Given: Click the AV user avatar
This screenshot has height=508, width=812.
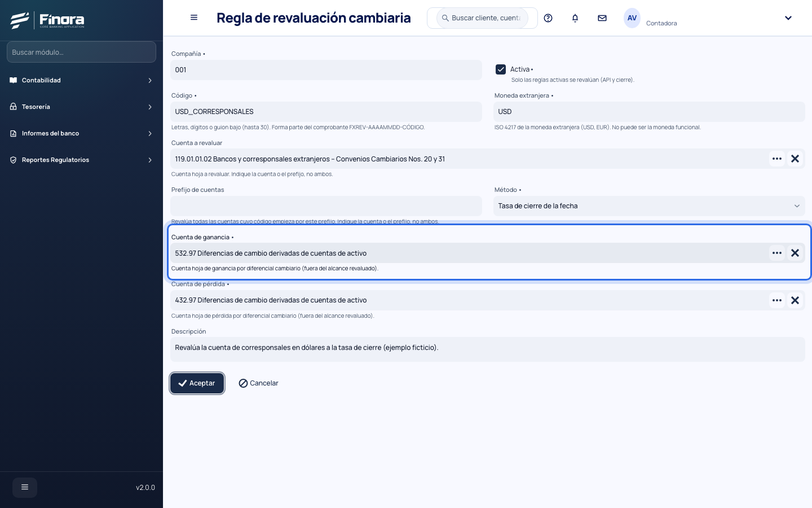Looking at the screenshot, I should point(632,18).
